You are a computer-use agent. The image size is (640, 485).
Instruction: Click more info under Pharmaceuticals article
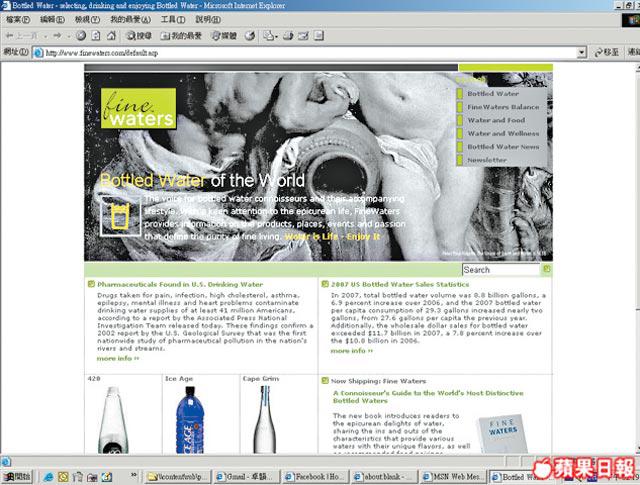point(118,358)
